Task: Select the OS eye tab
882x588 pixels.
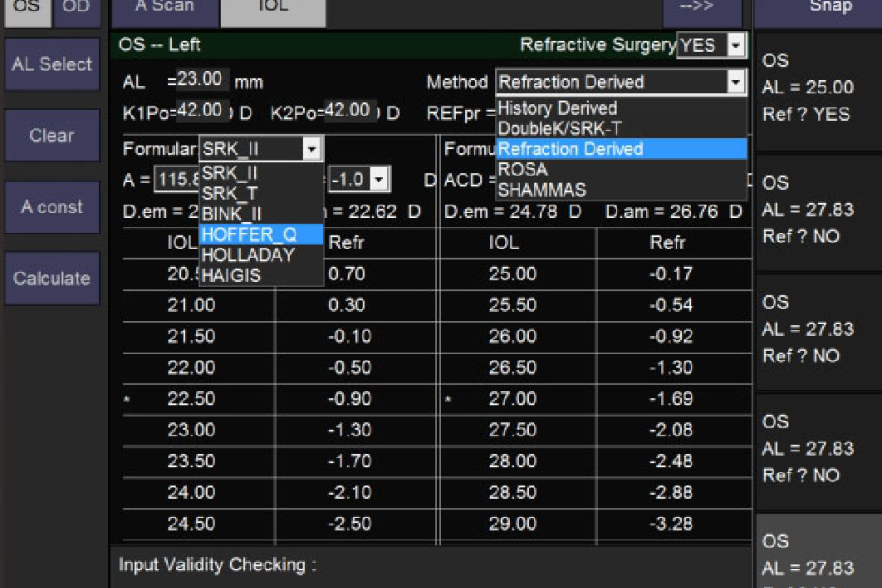Action: (26, 9)
